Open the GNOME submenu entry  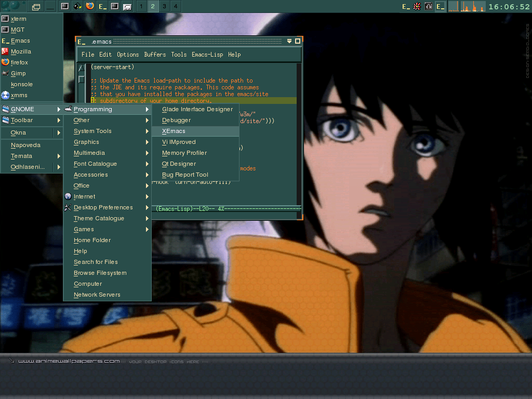pos(32,109)
